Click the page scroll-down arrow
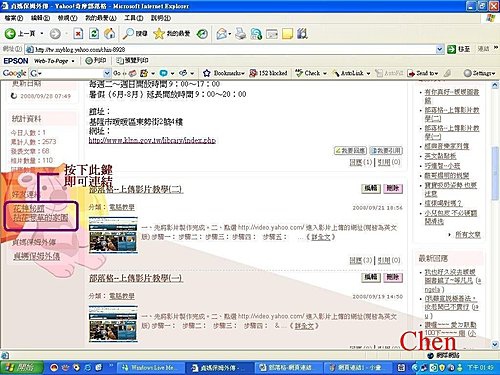This screenshot has height=375, width=500. [495, 344]
